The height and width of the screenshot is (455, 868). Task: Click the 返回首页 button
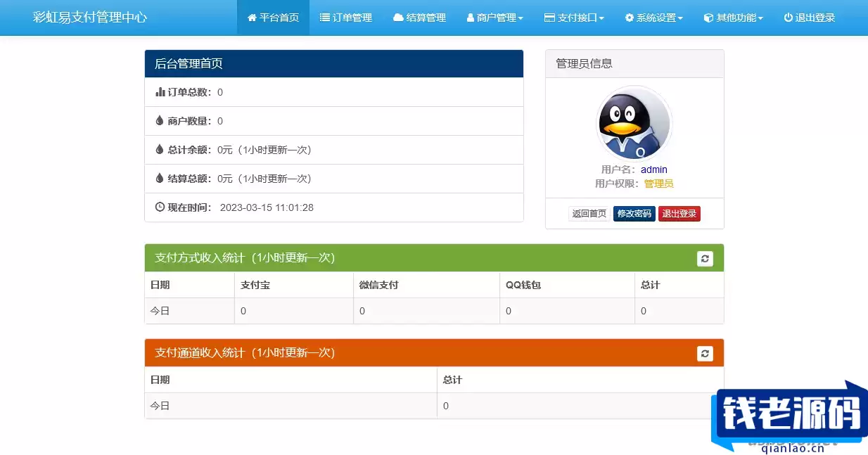pyautogui.click(x=589, y=214)
